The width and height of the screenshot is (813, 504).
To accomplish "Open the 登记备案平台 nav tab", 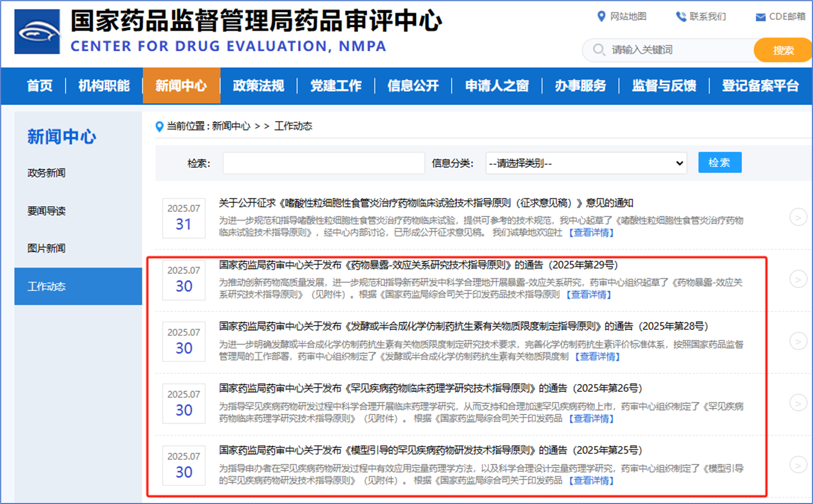I will point(760,86).
